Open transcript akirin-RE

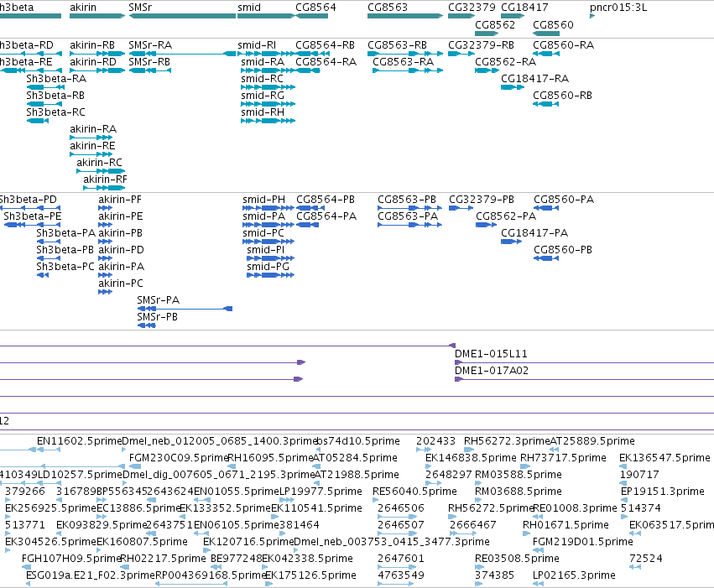(92, 146)
